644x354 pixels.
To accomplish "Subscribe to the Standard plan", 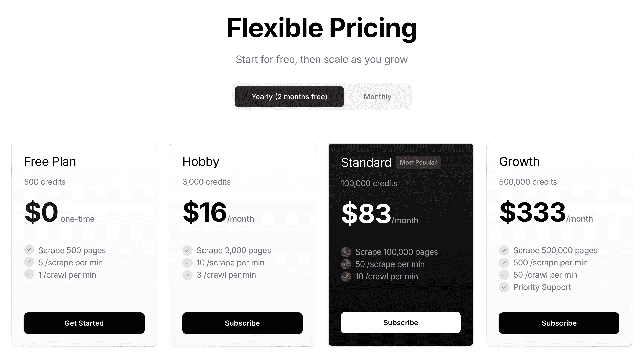I will (401, 323).
